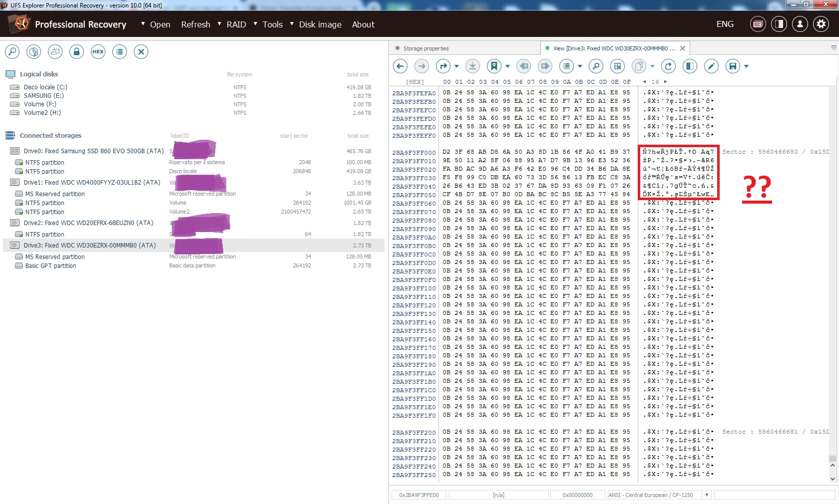Expand the go-to position dropdown arrow
The image size is (839, 504).
pos(456,66)
